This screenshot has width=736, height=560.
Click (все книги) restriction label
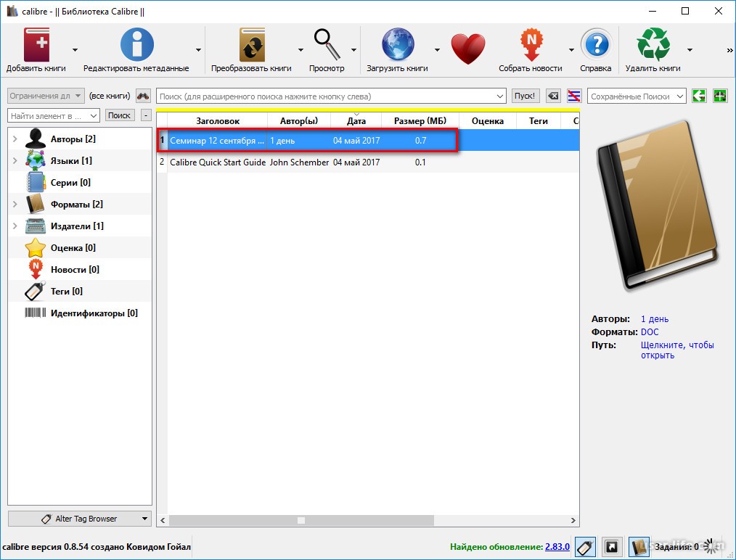[x=110, y=96]
